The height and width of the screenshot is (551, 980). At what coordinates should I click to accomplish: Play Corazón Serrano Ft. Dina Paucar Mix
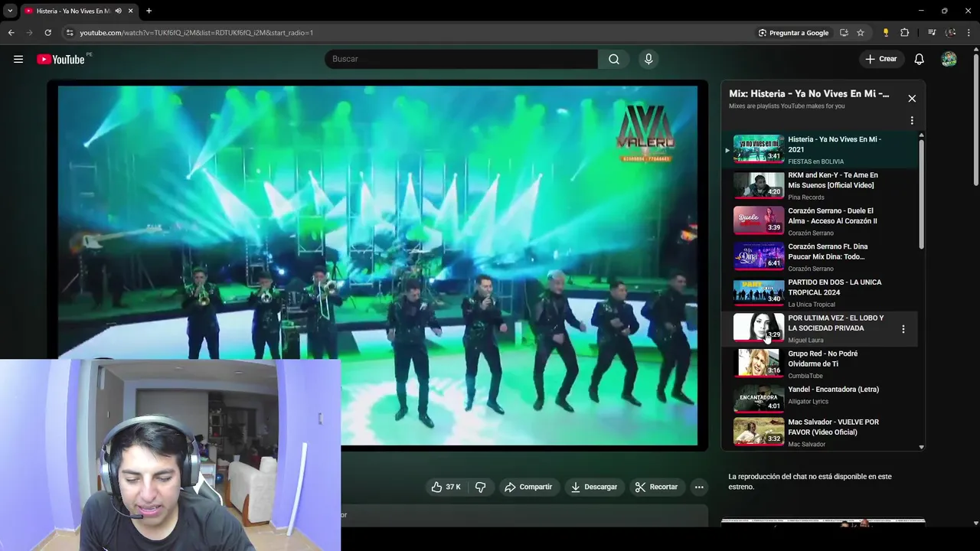[x=821, y=257]
